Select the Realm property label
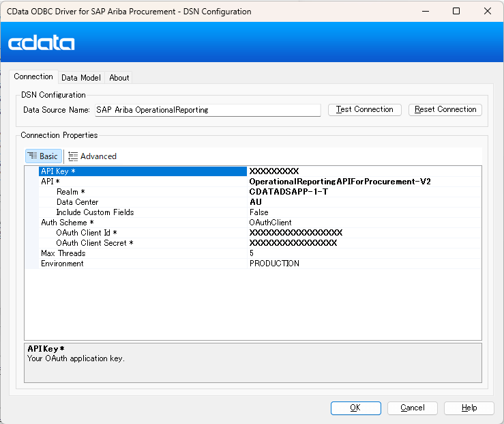The width and height of the screenshot is (504, 424). tap(70, 192)
